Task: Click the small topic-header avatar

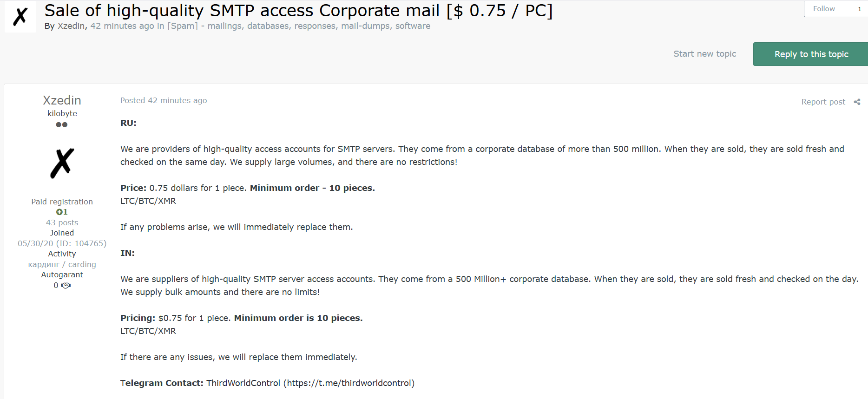Action: coord(20,17)
